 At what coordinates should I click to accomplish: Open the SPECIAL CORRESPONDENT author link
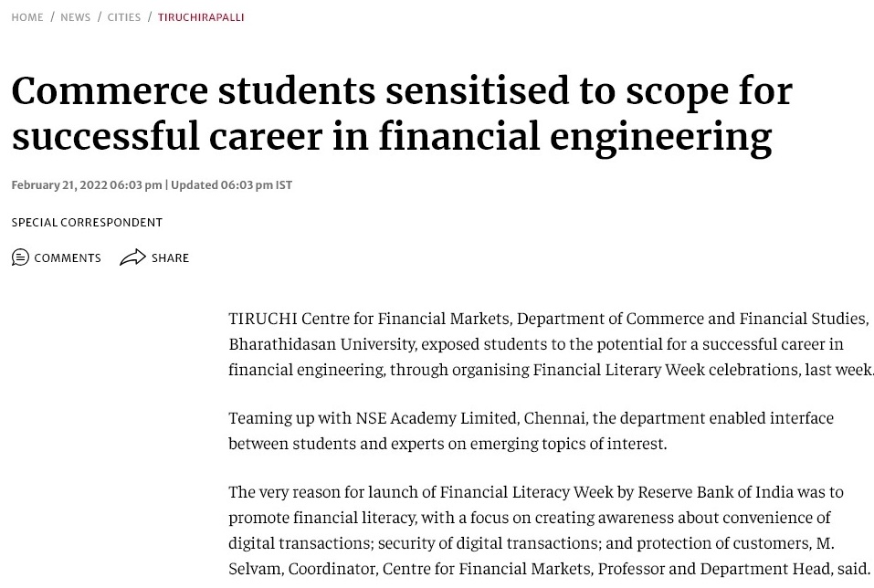[87, 223]
